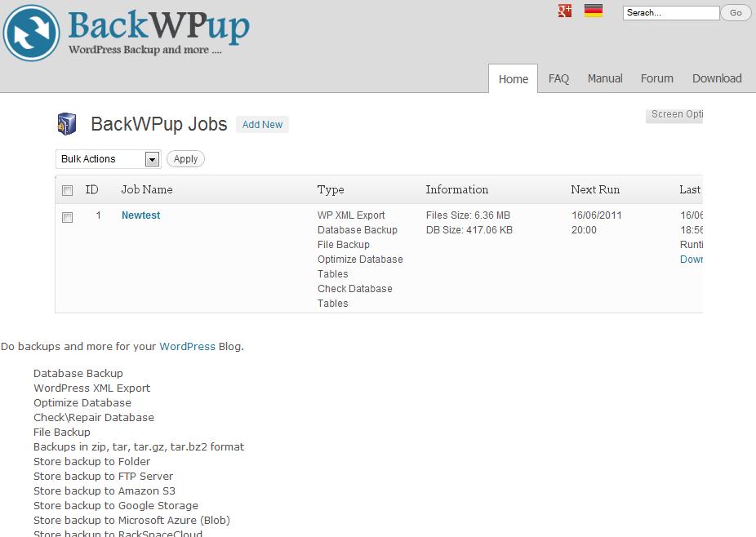This screenshot has width=756, height=537.
Task: Select the 'DB Size: 417.06 KB' text
Action: click(x=469, y=230)
